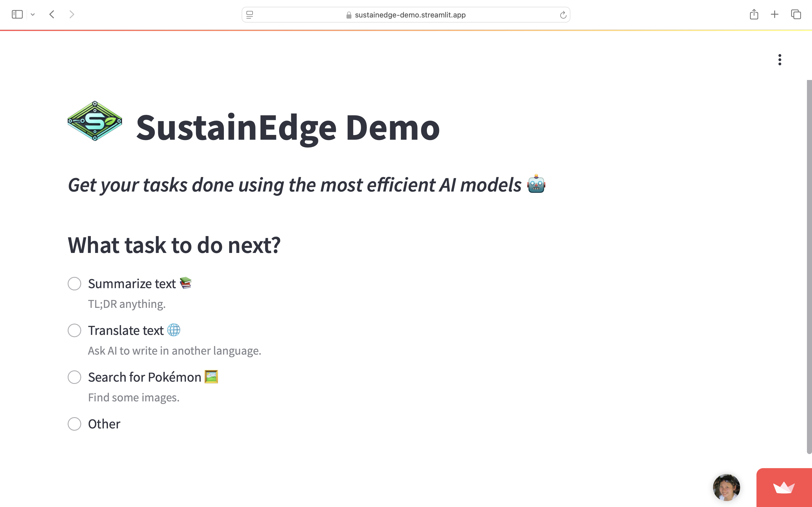Select the Summarize text radio option
This screenshot has height=507, width=812.
[x=74, y=284]
